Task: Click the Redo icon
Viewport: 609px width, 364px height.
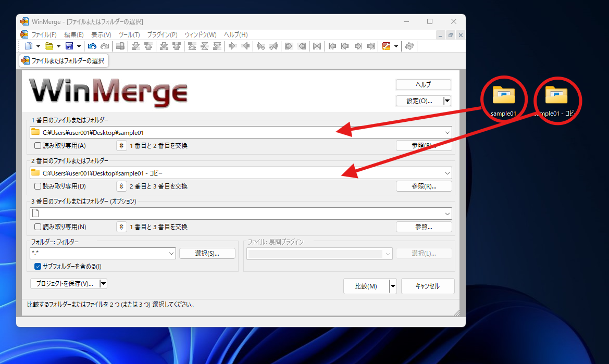Action: (105, 46)
